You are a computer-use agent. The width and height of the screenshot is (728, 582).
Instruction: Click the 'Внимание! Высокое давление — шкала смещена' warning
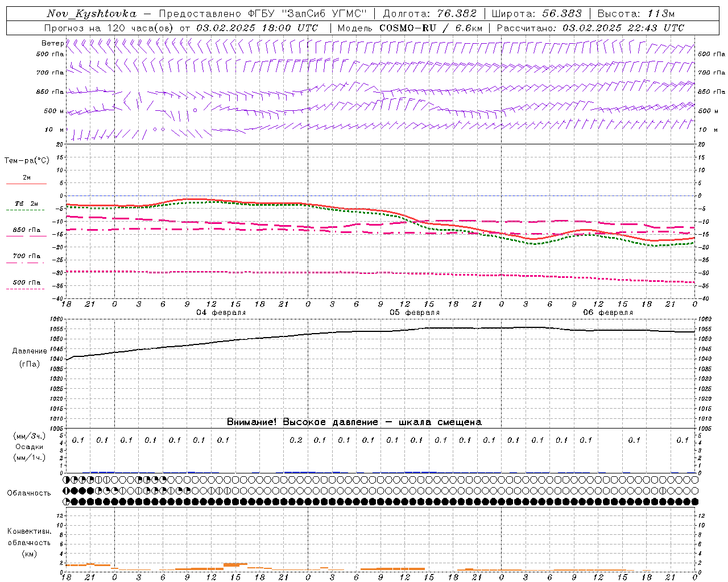354,422
